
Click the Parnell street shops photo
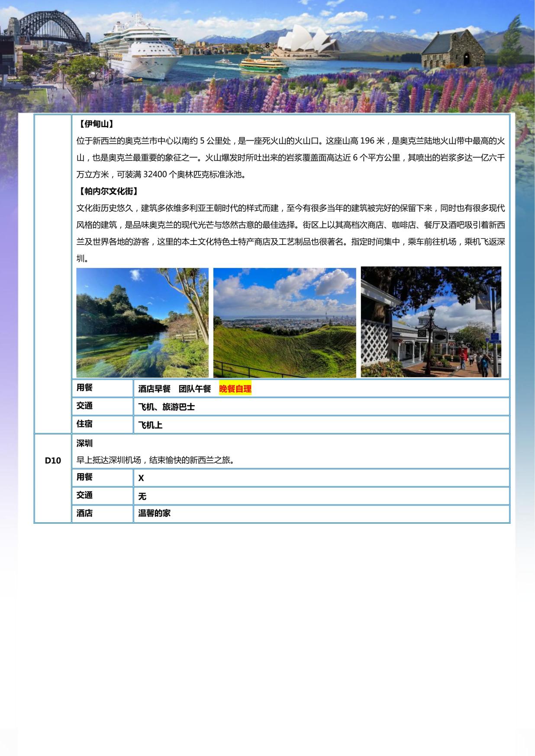(431, 322)
